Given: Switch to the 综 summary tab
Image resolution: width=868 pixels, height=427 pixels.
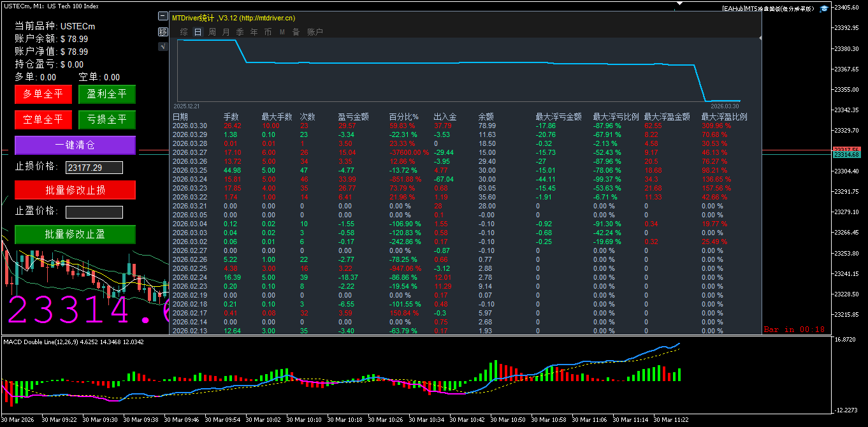Looking at the screenshot, I should pyautogui.click(x=184, y=32).
